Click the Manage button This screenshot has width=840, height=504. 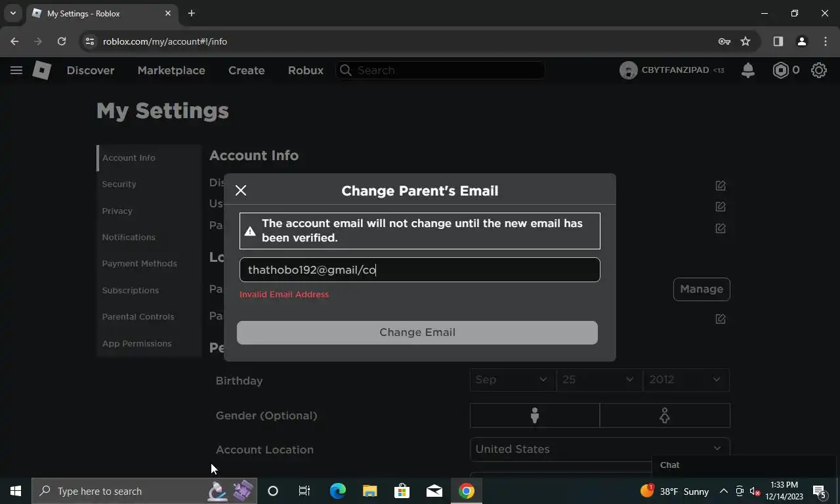(x=702, y=289)
